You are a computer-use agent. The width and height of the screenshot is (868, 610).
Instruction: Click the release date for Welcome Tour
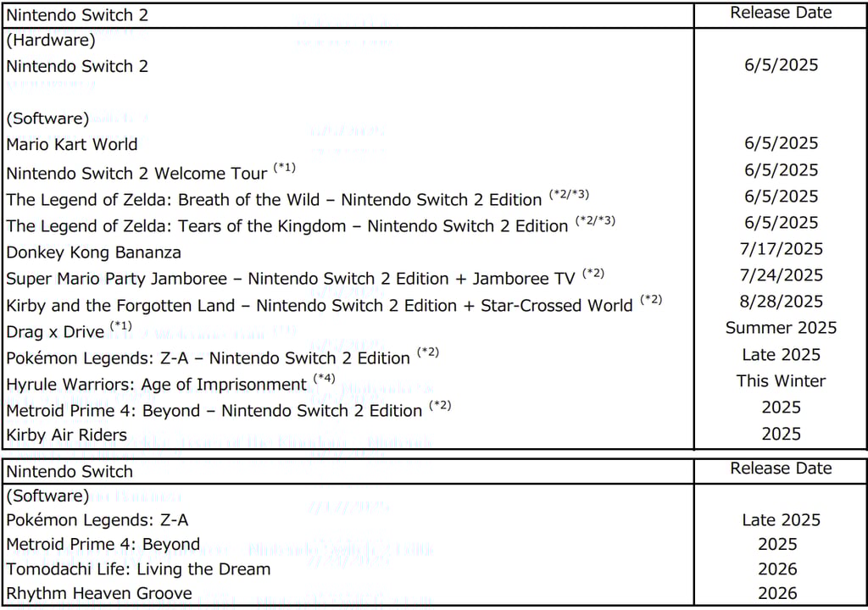781,170
